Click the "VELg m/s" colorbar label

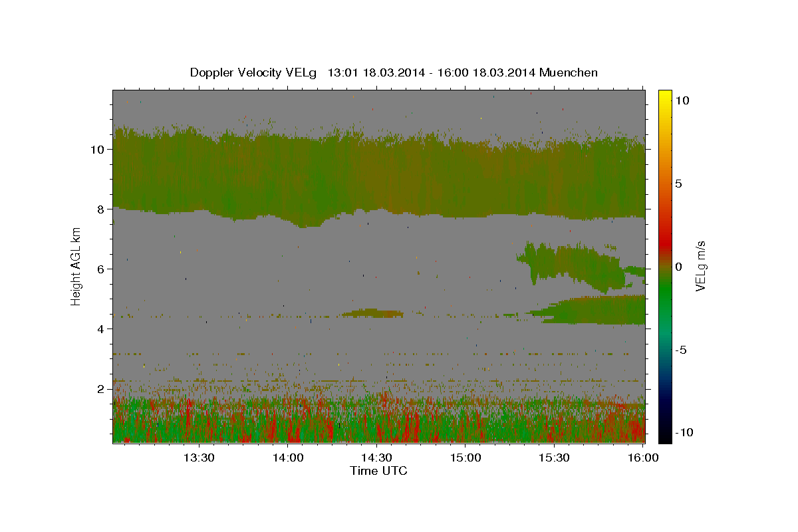point(700,265)
